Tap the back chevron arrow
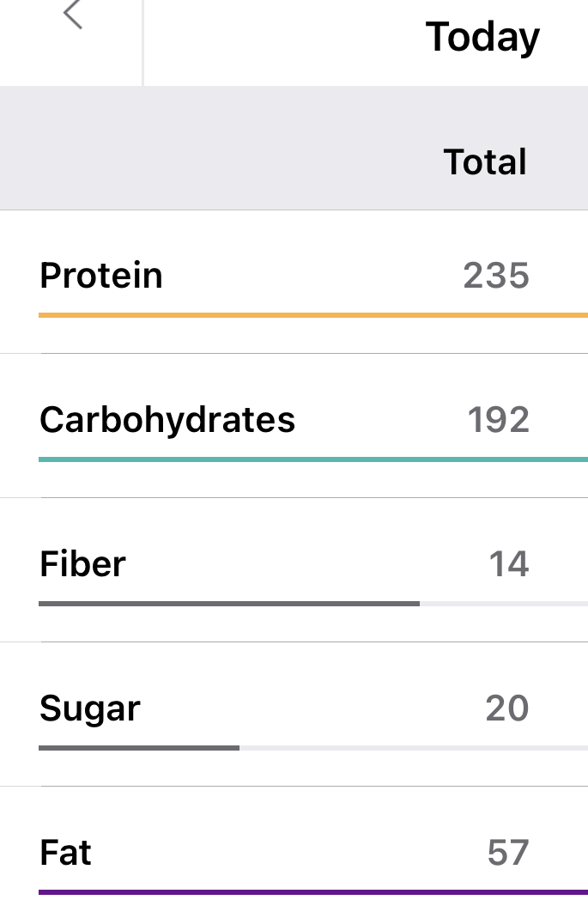 [73, 15]
